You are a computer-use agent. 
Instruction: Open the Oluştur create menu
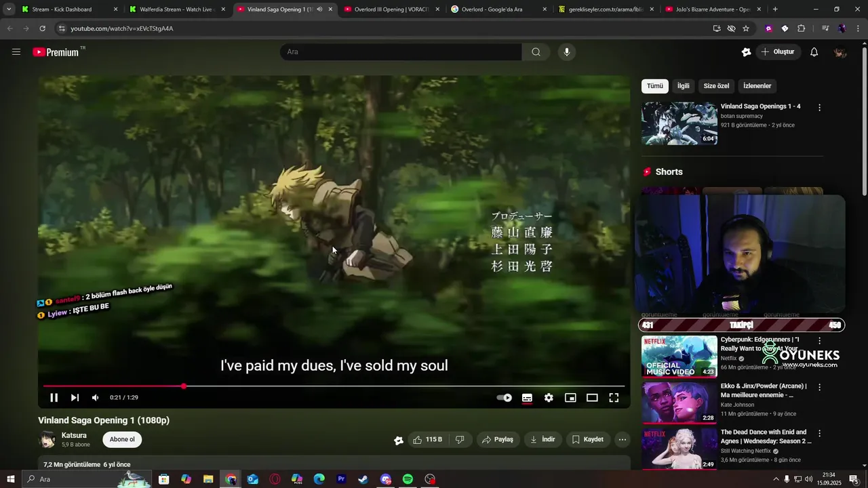pos(777,52)
